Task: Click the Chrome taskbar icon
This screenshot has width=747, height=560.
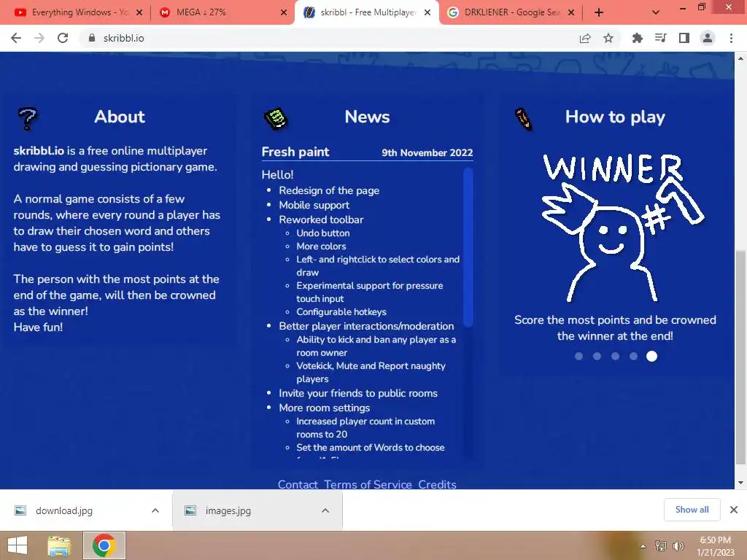Action: [x=104, y=545]
